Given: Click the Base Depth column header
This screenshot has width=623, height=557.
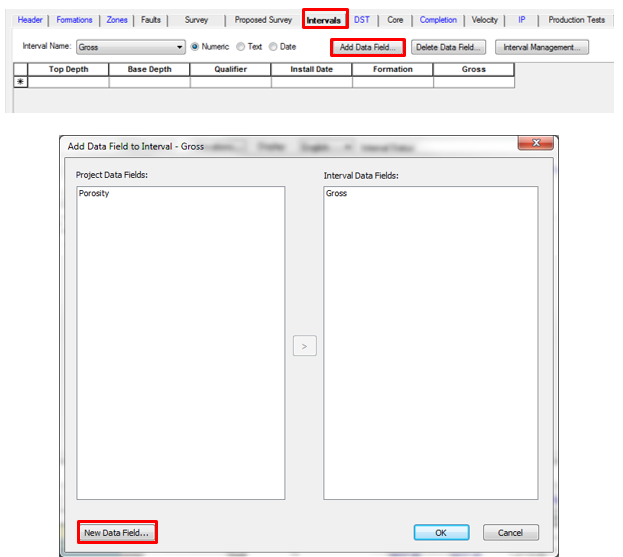Looking at the screenshot, I should (x=149, y=69).
